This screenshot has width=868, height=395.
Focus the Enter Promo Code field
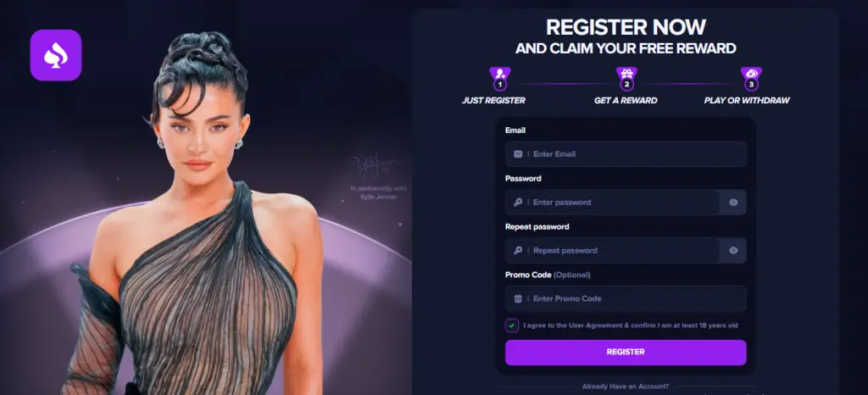tap(626, 298)
